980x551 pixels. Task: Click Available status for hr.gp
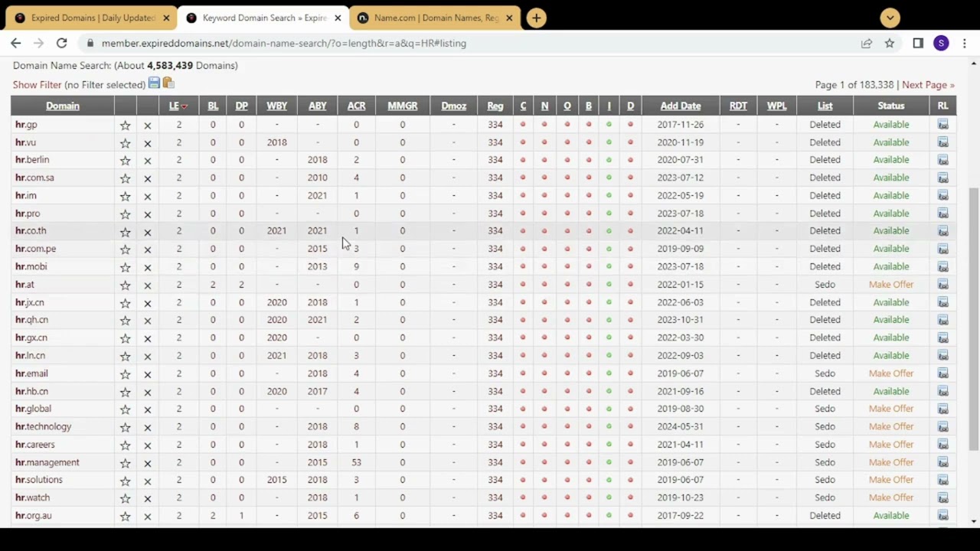(x=891, y=125)
